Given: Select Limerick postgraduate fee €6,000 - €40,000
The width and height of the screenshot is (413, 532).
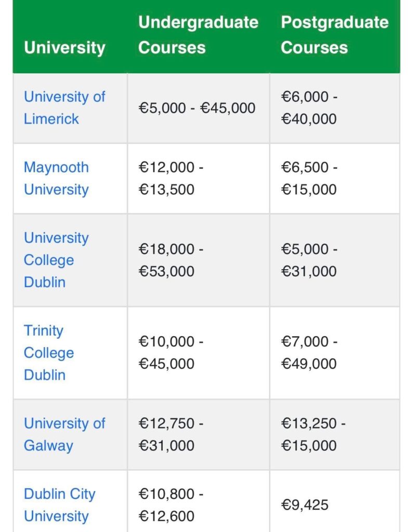Looking at the screenshot, I should coord(309,108).
